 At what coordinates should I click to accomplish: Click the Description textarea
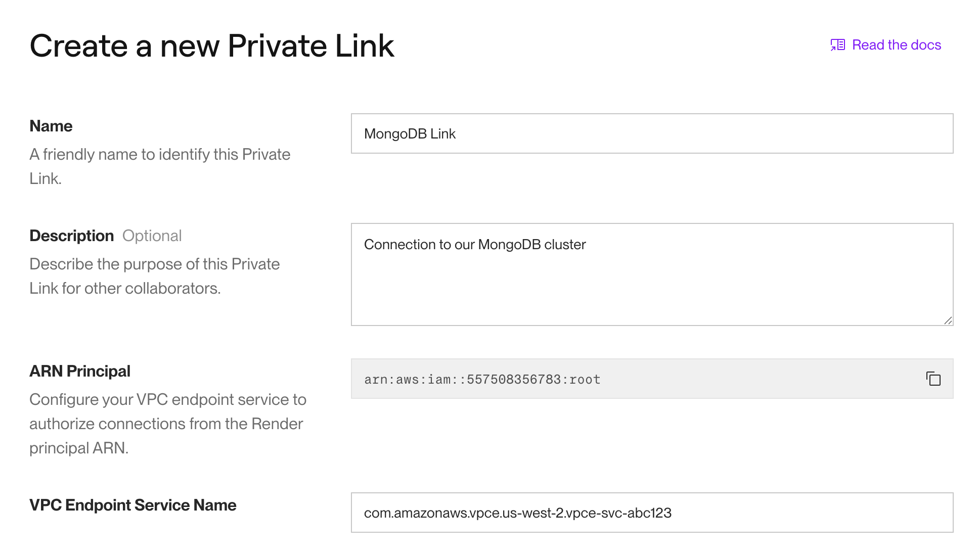click(652, 273)
